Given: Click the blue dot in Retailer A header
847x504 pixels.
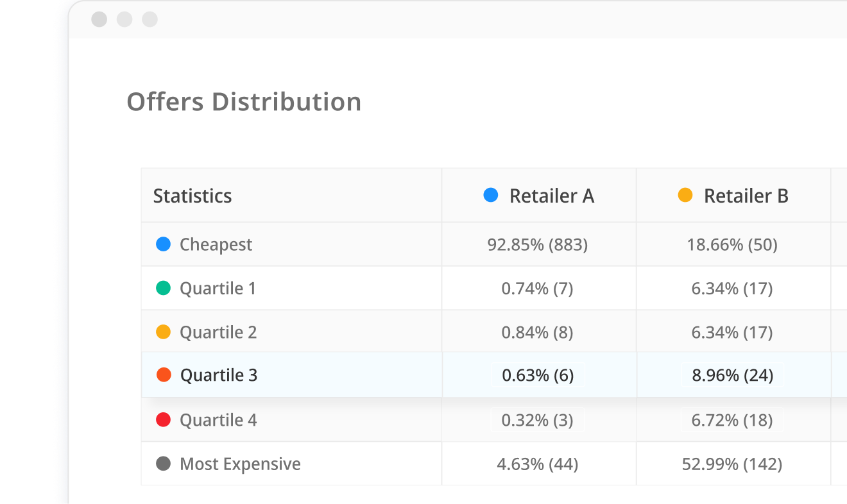Looking at the screenshot, I should [491, 195].
